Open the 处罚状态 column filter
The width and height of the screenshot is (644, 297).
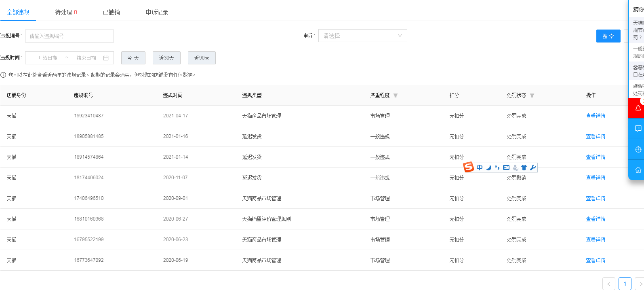tap(532, 95)
